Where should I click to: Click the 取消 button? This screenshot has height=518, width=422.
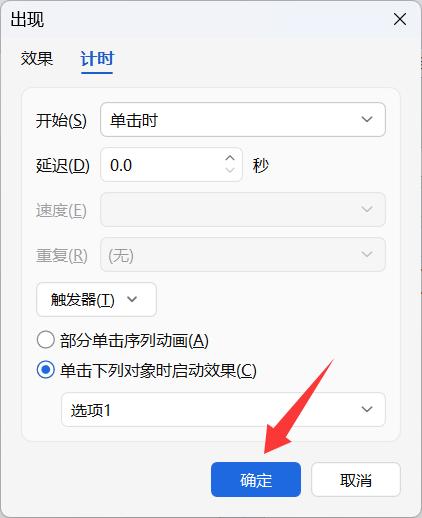[x=356, y=480]
